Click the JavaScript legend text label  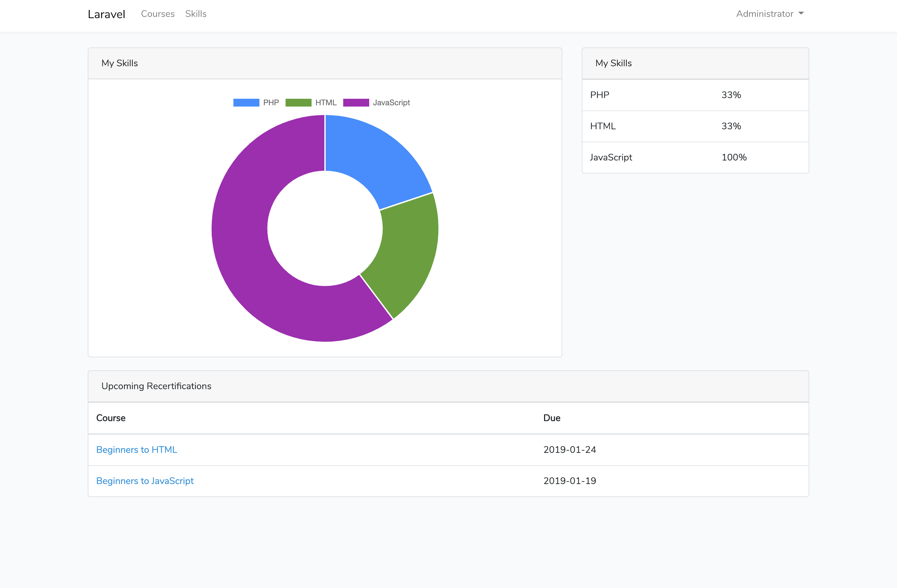(x=391, y=102)
